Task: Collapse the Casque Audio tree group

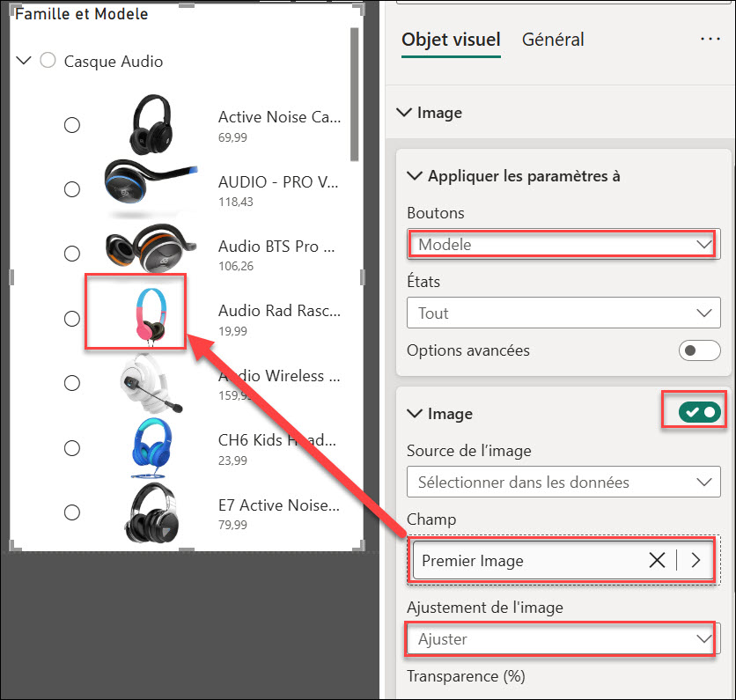Action: [x=24, y=61]
